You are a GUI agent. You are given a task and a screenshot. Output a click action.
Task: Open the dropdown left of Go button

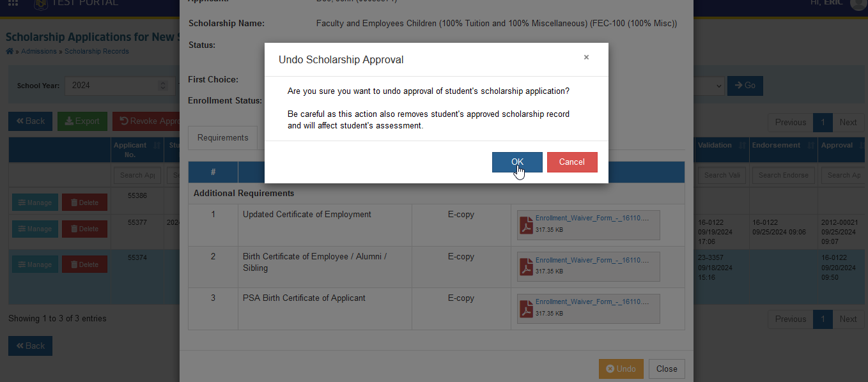709,86
